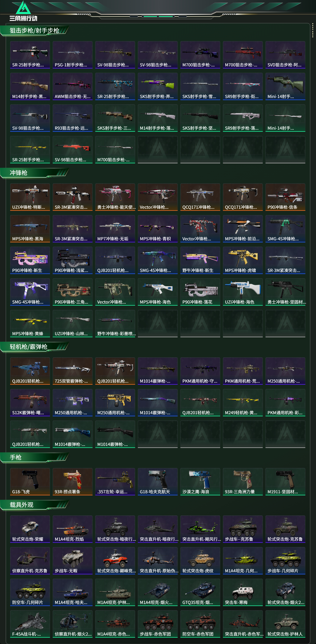
Task: Select the 步战车-无暇 vehicle thumbnail
Action: tap(72, 561)
